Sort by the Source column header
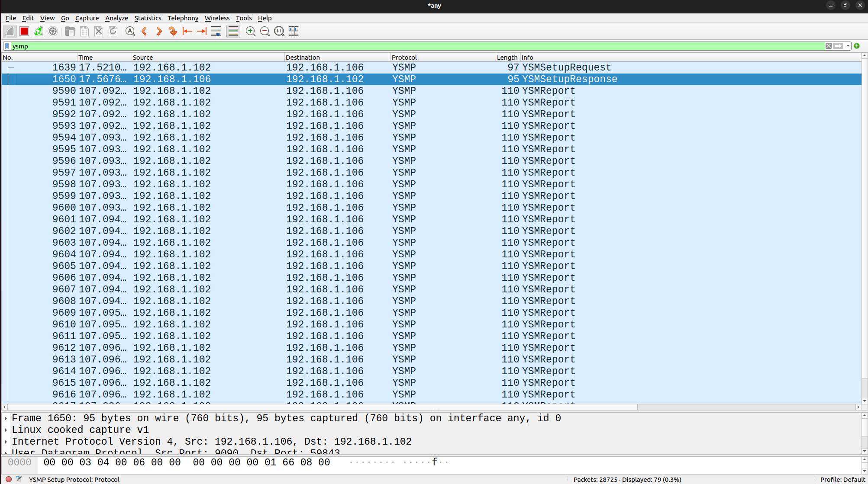868x484 pixels. point(208,58)
